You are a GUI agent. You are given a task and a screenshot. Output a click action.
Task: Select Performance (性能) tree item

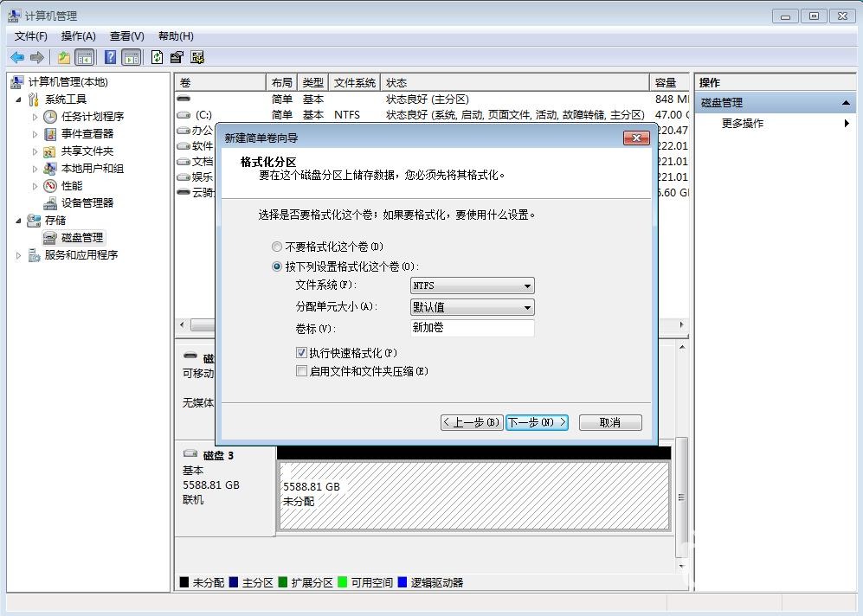(72, 186)
